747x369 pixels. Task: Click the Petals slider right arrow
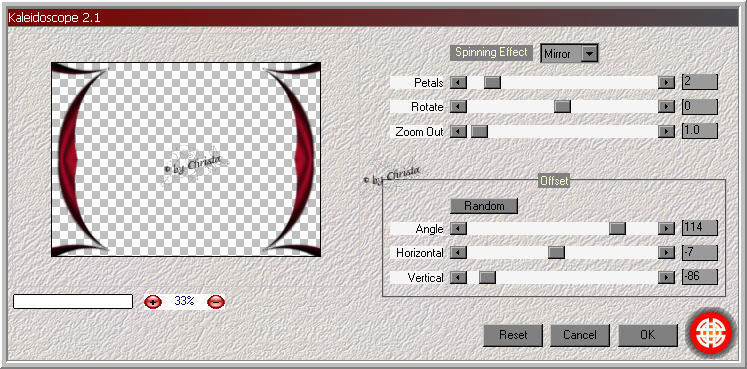(666, 82)
